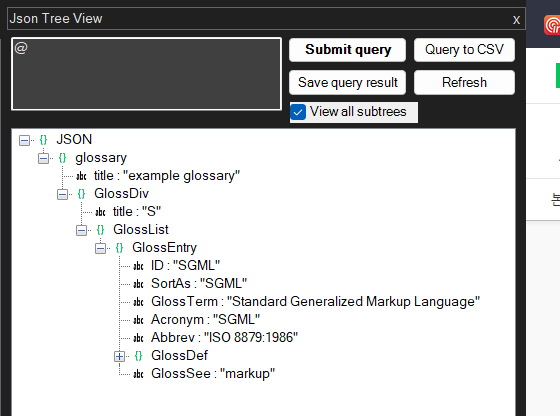Select title : "example glossary" row
The width and height of the screenshot is (560, 416).
click(x=167, y=176)
